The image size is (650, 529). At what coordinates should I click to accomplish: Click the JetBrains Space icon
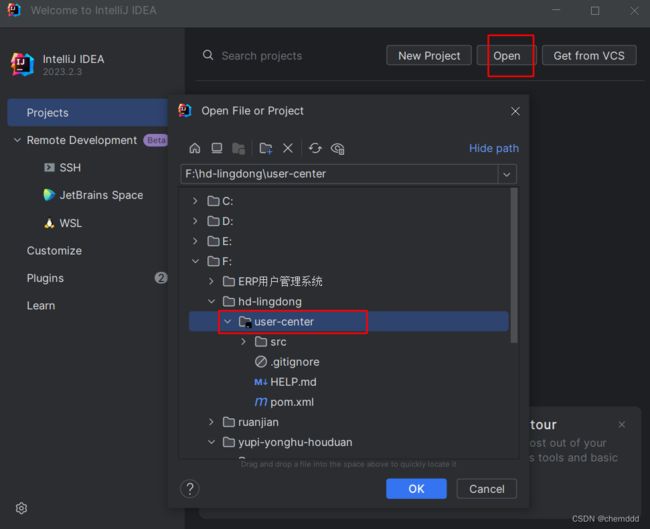click(49, 195)
